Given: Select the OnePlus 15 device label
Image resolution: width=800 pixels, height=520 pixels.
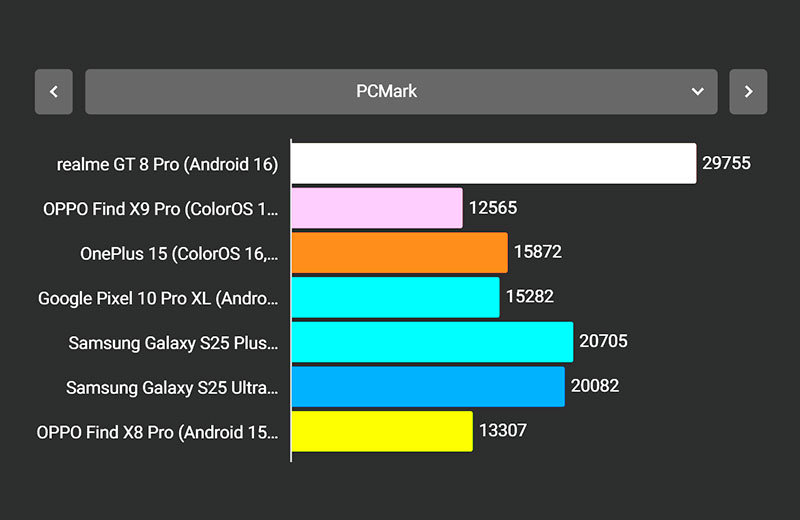Looking at the screenshot, I should pos(179,254).
